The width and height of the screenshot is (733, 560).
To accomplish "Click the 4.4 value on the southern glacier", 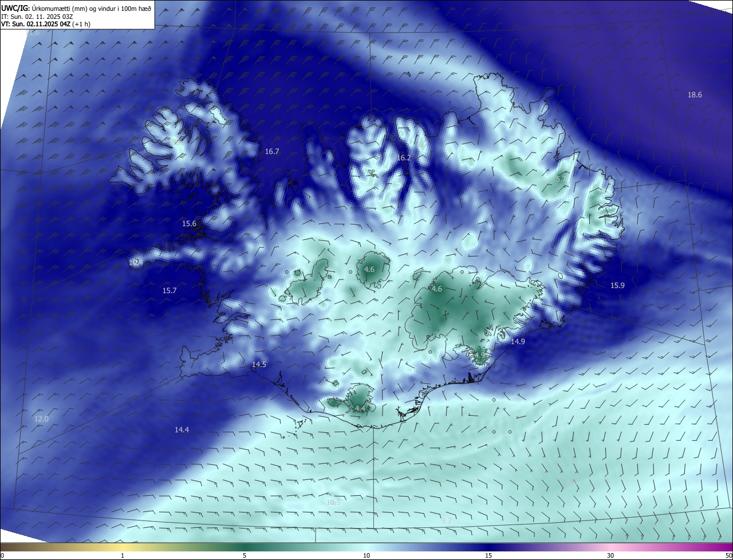I will click(x=360, y=409).
